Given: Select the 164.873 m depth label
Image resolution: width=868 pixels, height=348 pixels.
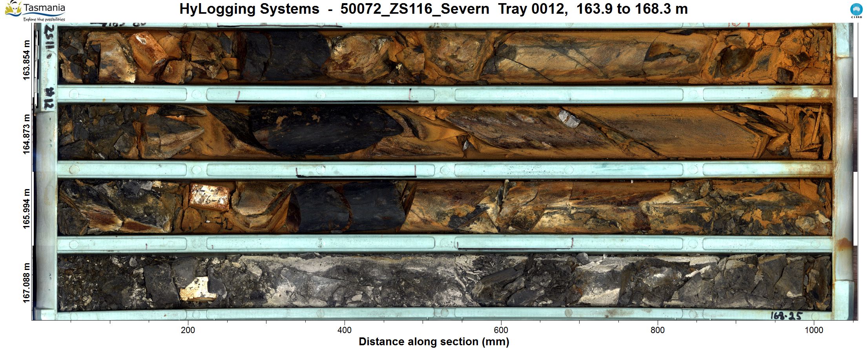Looking at the screenshot, I should (x=26, y=134).
